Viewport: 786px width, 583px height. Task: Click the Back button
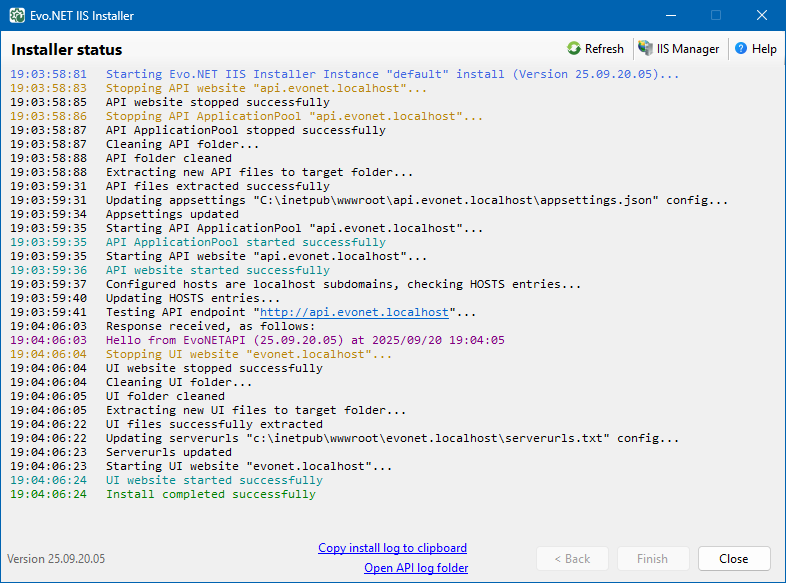click(571, 559)
